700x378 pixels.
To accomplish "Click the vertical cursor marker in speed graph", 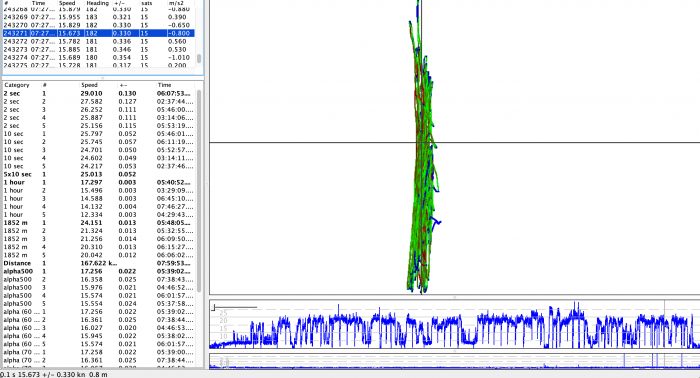I will [664, 324].
